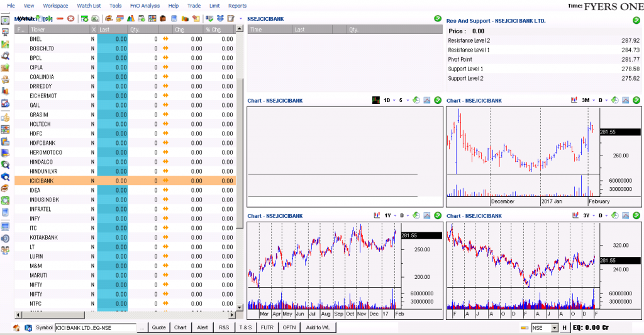The width and height of the screenshot is (644, 335).
Task: Toggle the green check on the 3Y chart
Action: tap(636, 215)
